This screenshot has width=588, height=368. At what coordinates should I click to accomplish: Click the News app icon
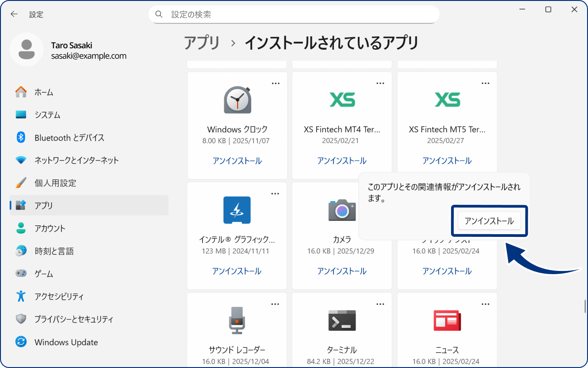pos(447,320)
